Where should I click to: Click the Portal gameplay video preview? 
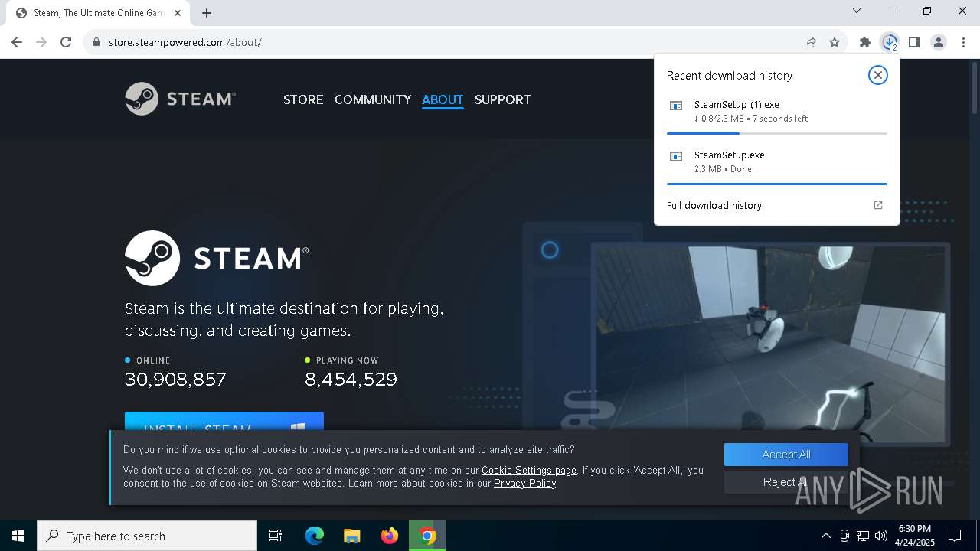pos(770,344)
